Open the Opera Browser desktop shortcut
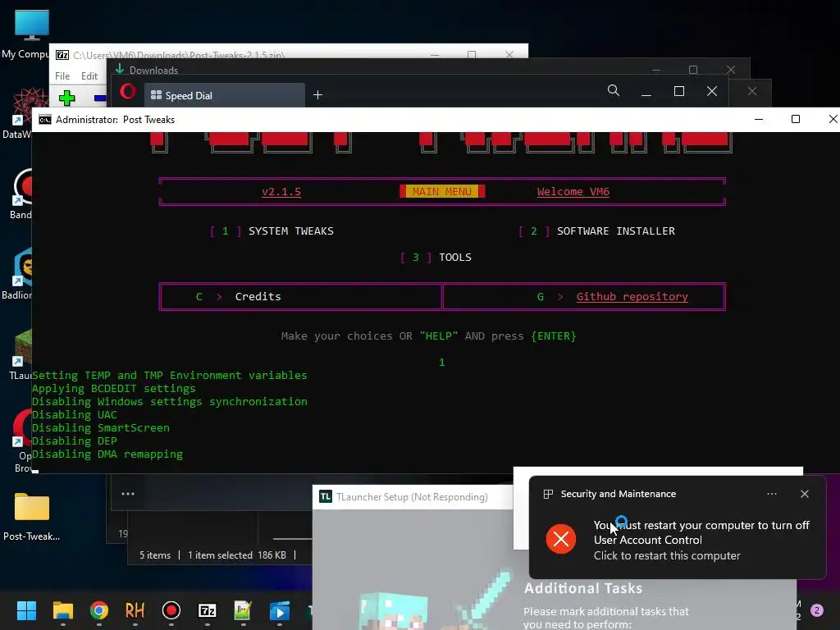840x630 pixels. (x=22, y=441)
